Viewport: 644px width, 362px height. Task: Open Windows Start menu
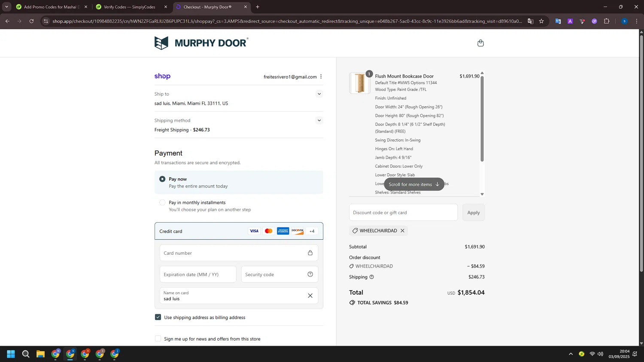point(11,354)
